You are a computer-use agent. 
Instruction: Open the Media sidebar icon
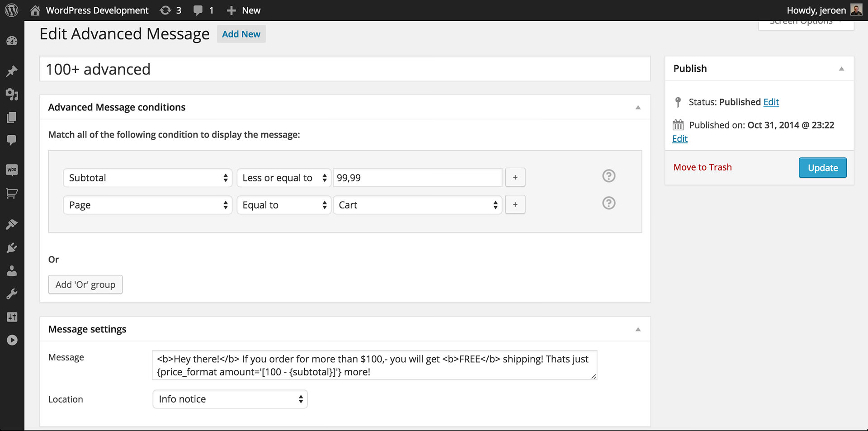(12, 95)
